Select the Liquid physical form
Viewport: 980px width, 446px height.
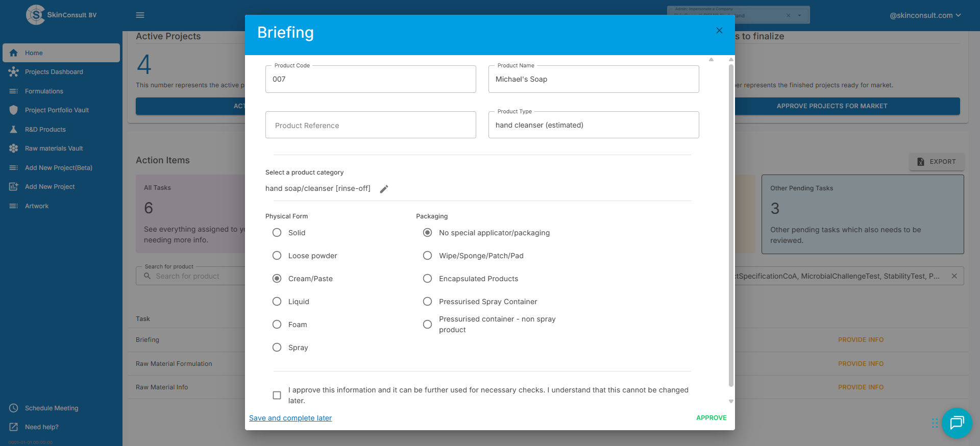277,302
